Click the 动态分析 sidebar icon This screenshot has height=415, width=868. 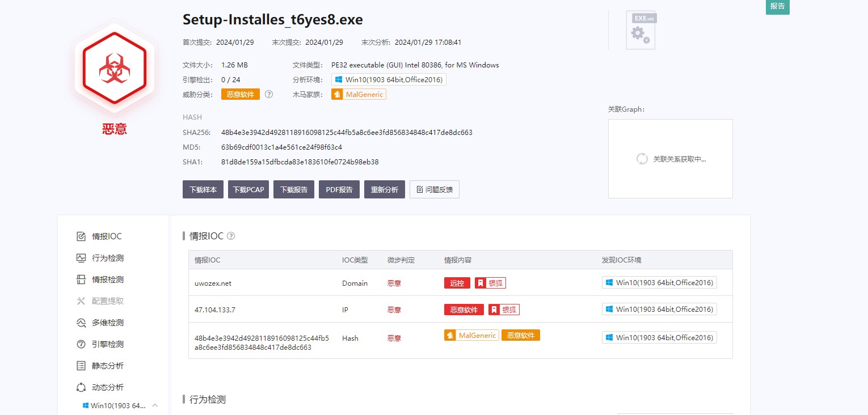point(81,387)
